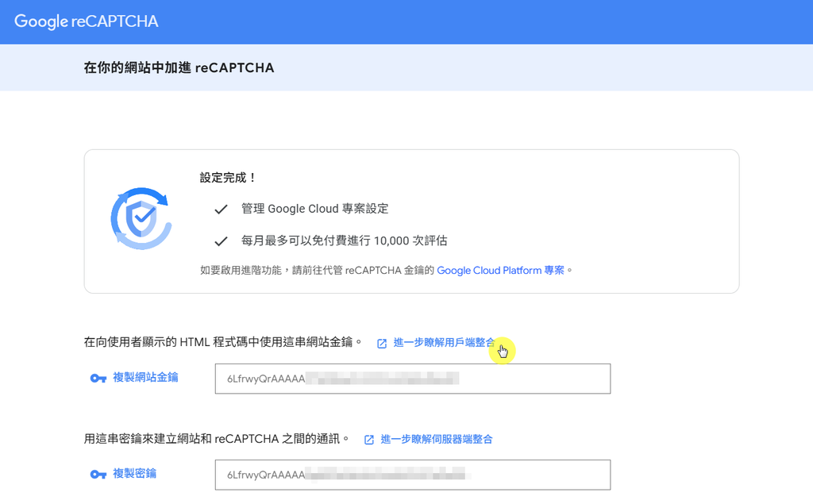Click text 在向使用者顯示的 HTML 程式碼中使用這串網站金鑰
The image size is (813, 504).
[x=222, y=342]
